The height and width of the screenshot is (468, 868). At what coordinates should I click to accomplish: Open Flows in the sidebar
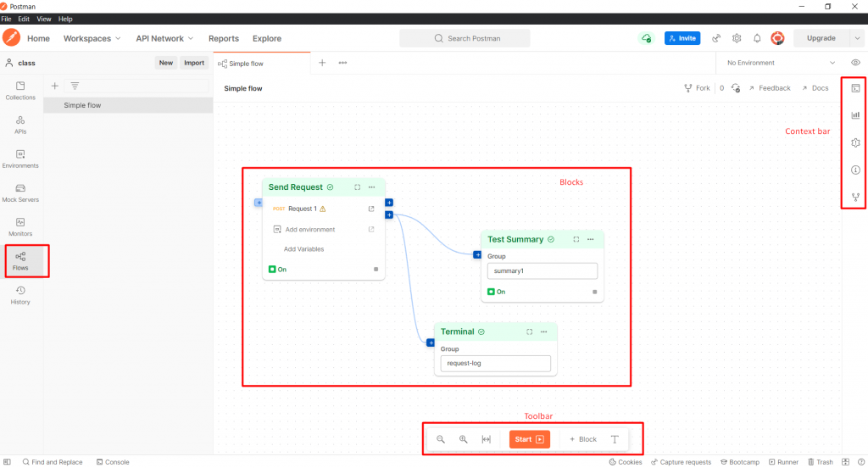point(20,261)
